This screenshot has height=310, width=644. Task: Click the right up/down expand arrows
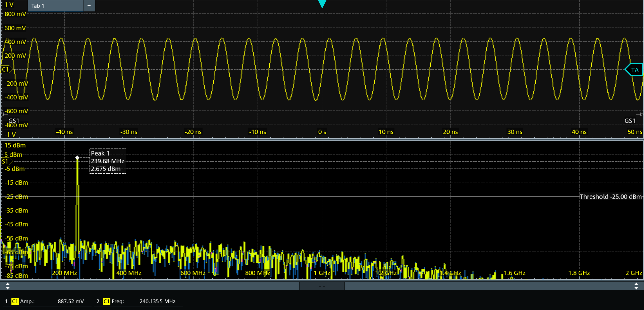pyautogui.click(x=636, y=286)
